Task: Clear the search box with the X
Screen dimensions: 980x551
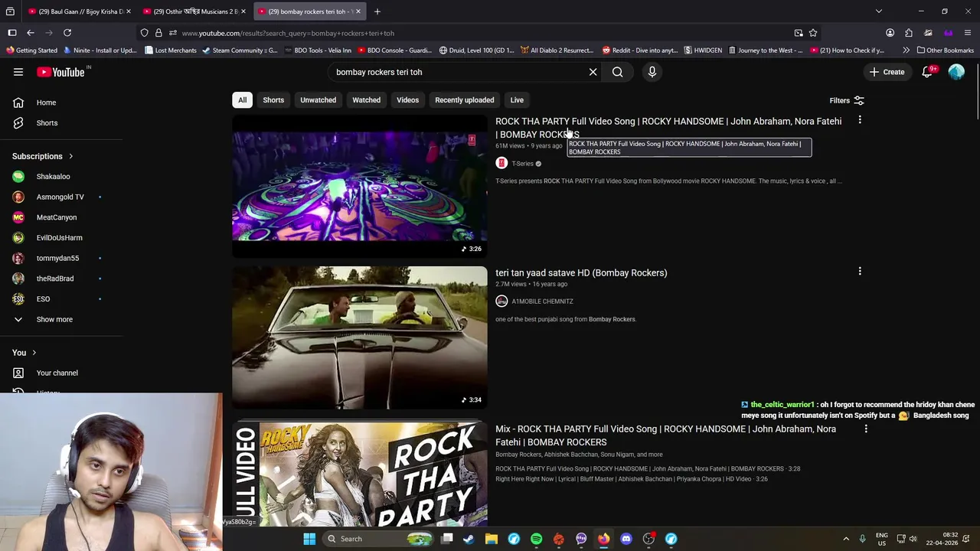Action: click(593, 72)
